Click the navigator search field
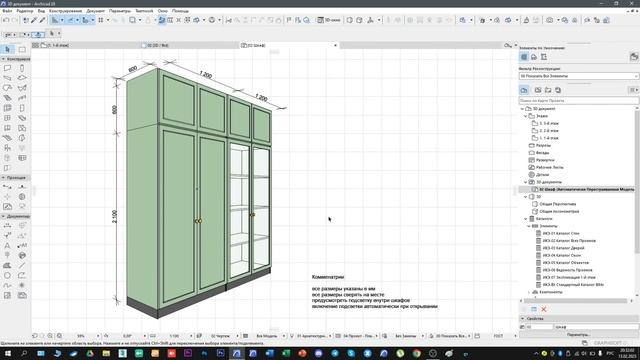The image size is (640, 360). 578,100
